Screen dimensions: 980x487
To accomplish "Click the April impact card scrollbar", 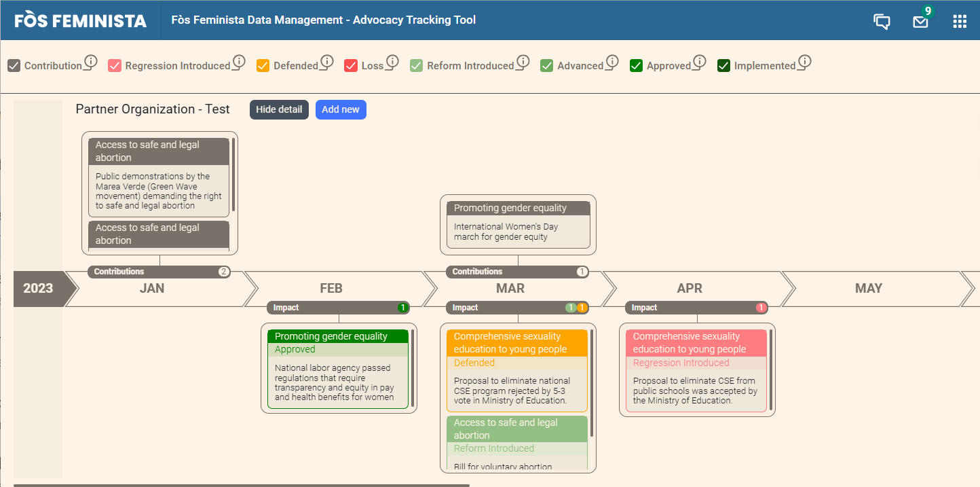I will (771, 370).
